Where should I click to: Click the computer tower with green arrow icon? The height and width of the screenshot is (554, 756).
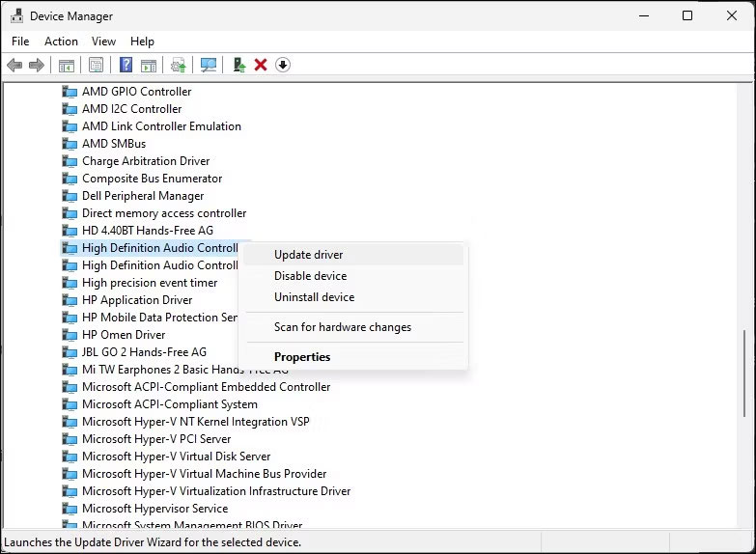click(x=238, y=65)
